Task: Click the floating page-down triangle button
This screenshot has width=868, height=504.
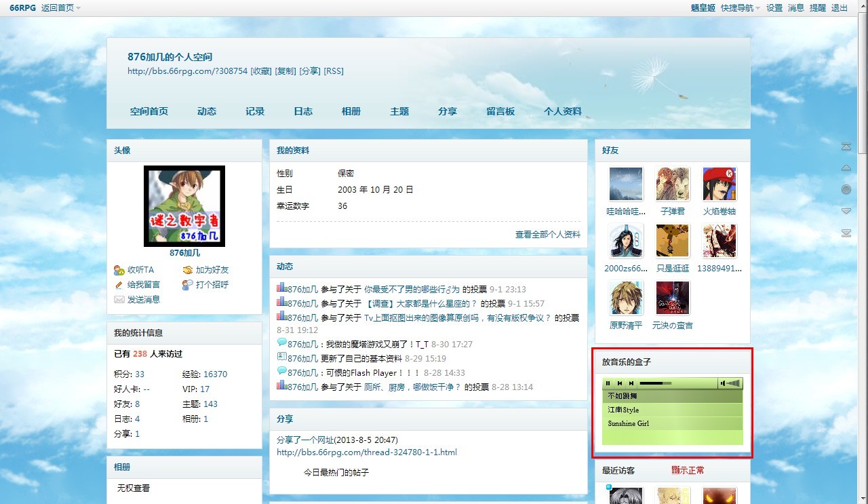Action: point(846,211)
